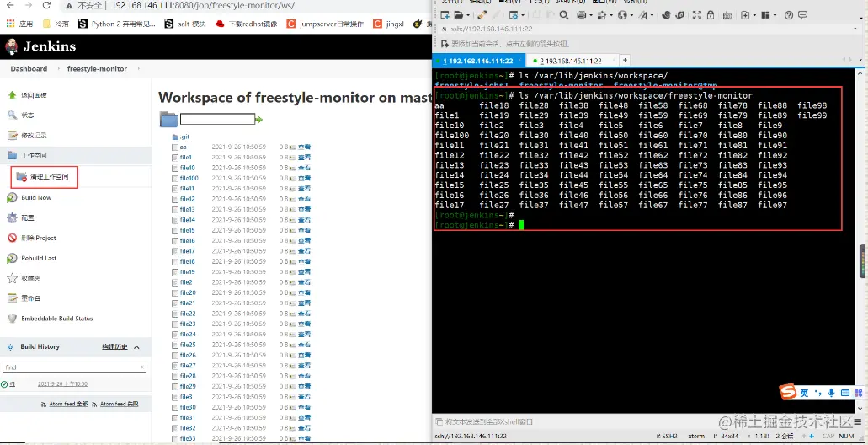Go to Dashboard breadcrumb
The image size is (868, 445).
pyautogui.click(x=29, y=69)
